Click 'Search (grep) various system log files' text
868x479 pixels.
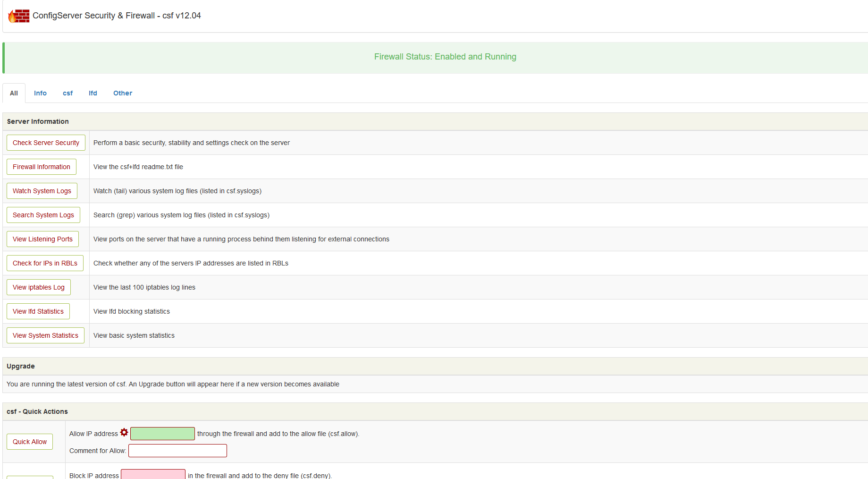point(181,215)
